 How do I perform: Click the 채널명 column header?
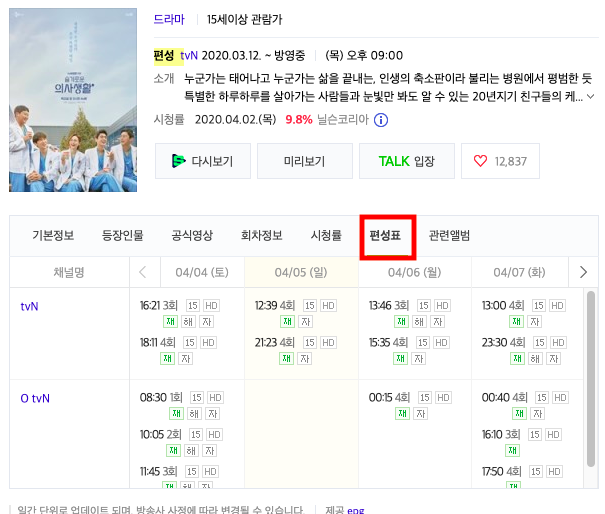(69, 272)
